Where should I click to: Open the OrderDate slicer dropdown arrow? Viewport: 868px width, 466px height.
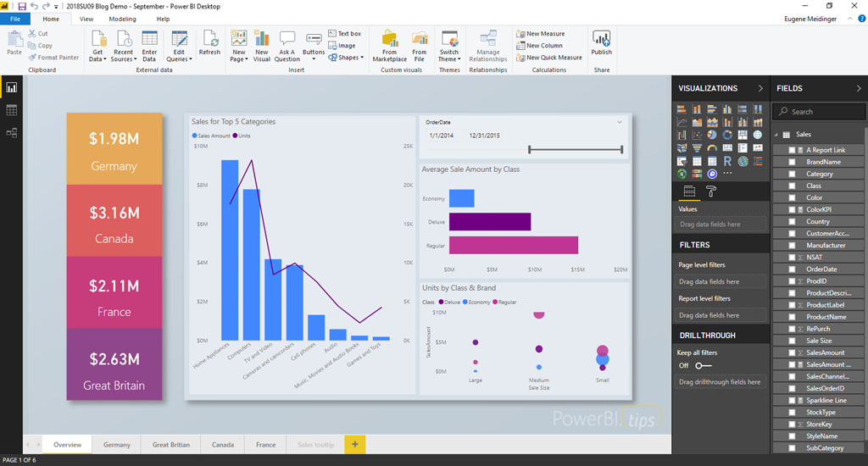[x=620, y=122]
